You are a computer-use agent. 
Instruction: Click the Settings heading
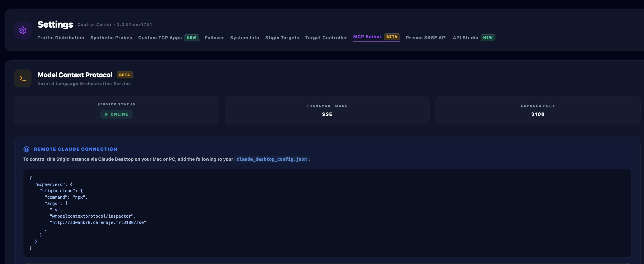tap(55, 24)
